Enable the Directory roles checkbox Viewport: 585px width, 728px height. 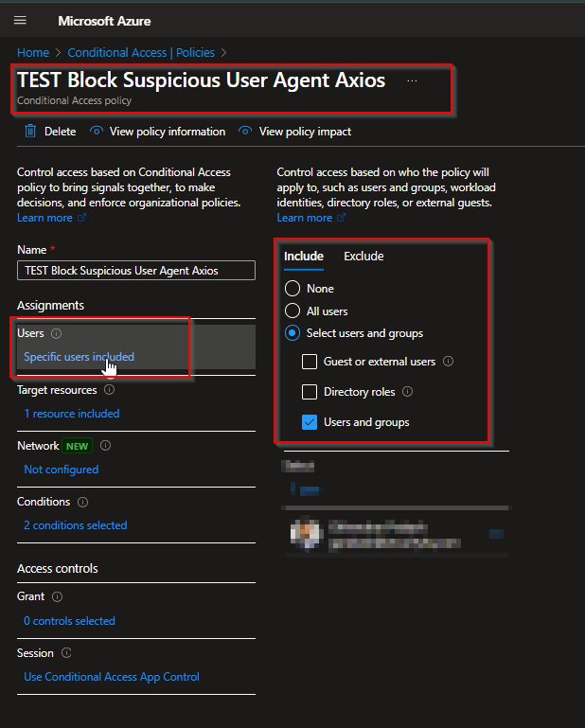(309, 392)
